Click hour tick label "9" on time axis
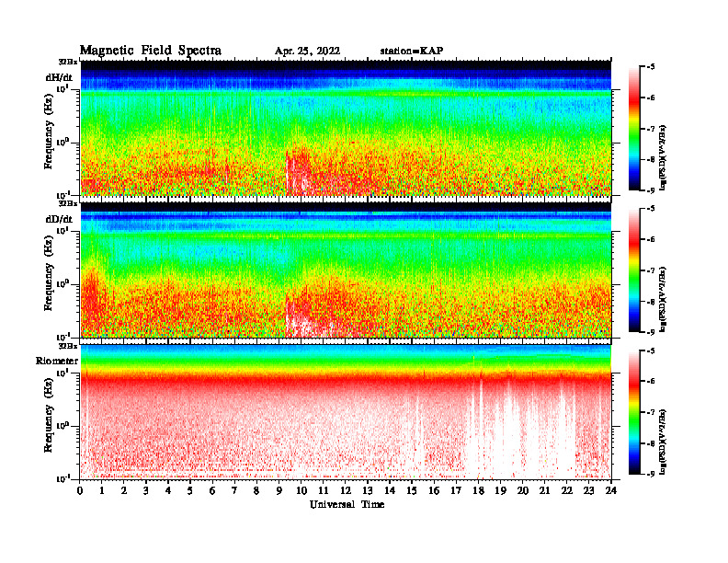The height and width of the screenshot is (563, 728). click(x=279, y=490)
